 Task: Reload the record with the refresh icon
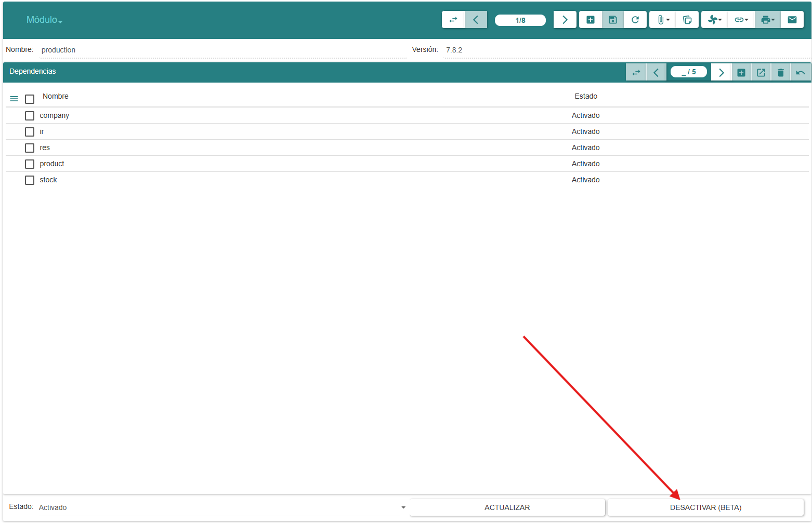point(635,20)
